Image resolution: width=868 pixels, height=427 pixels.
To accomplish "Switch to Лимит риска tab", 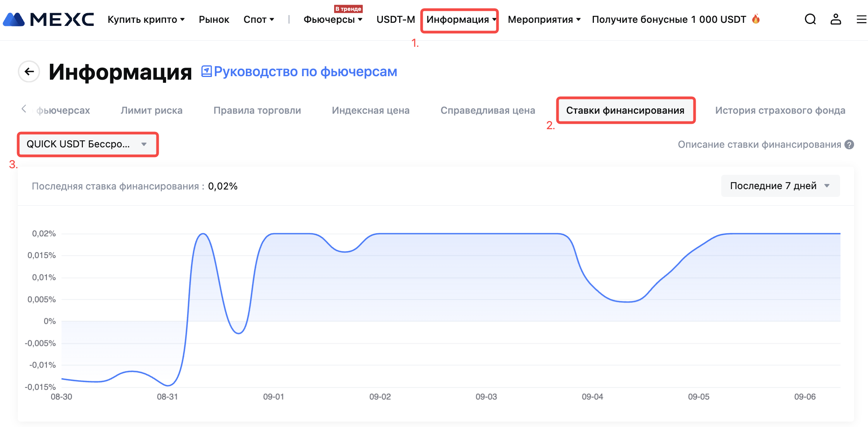I will [x=151, y=111].
